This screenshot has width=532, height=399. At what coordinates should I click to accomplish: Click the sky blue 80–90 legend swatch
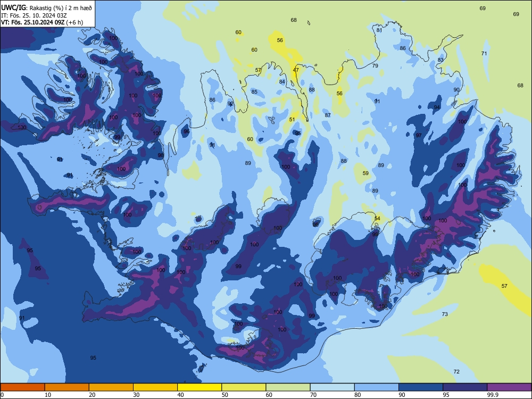point(377,387)
